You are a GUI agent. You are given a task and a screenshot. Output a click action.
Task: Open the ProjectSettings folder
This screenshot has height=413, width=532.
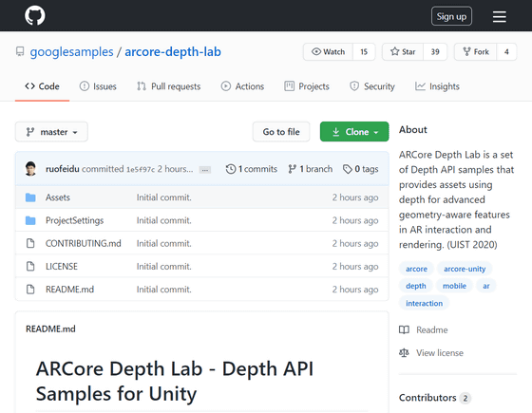(75, 220)
